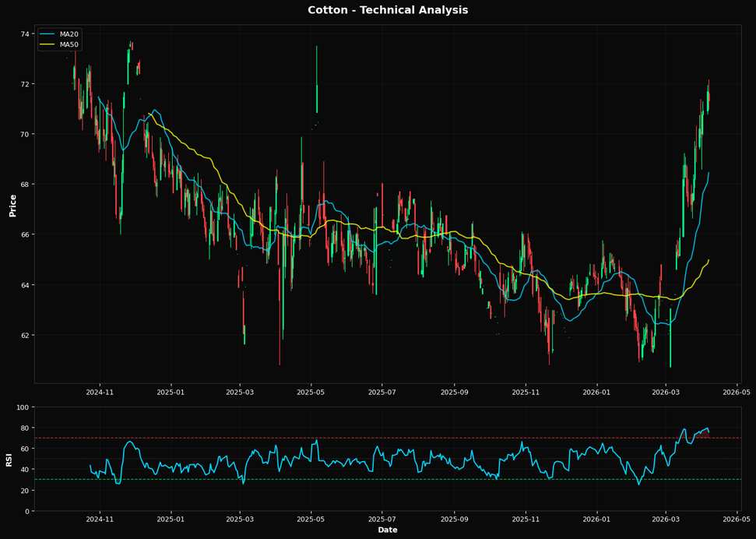The height and width of the screenshot is (539, 756).
Task: Click price chart date label 2025-01
Action: [171, 392]
